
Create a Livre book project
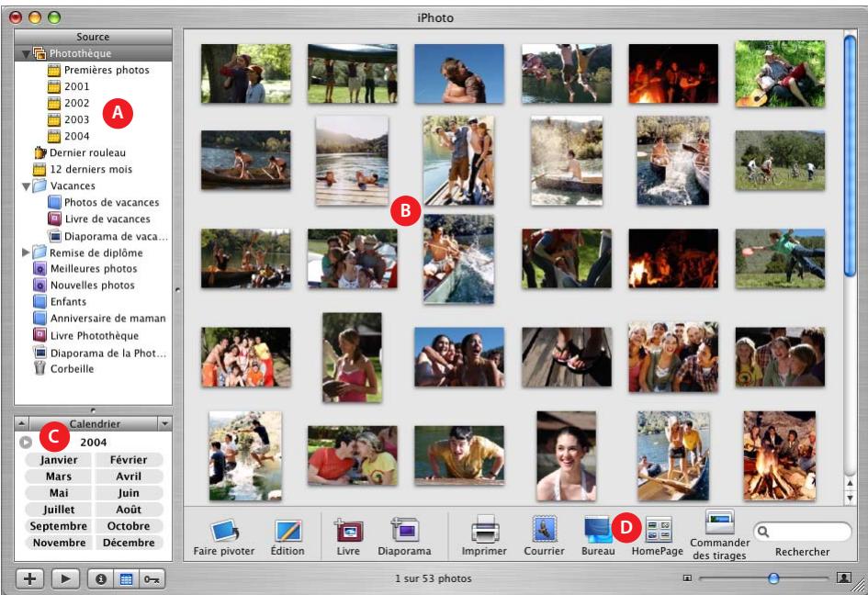point(348,530)
